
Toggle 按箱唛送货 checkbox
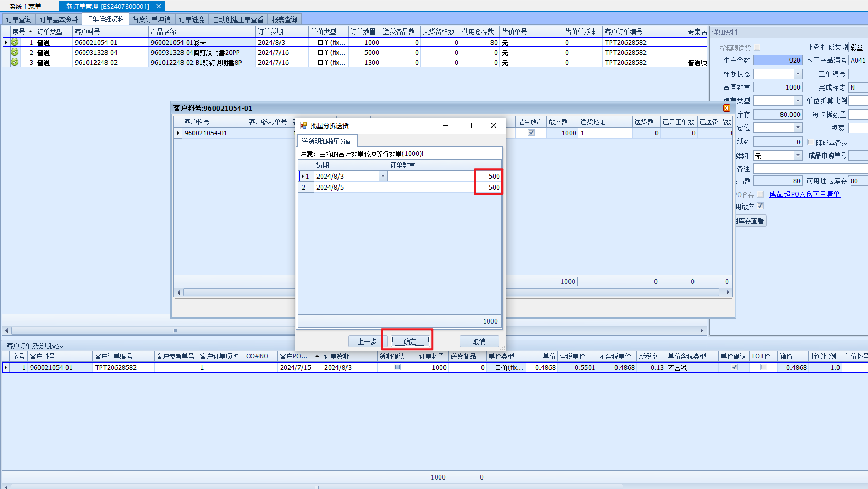(x=757, y=47)
